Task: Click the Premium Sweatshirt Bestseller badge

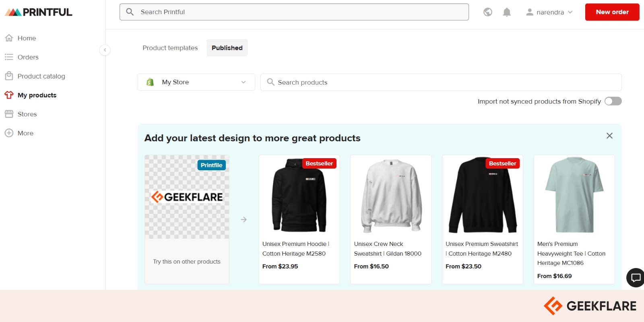Action: (502, 163)
